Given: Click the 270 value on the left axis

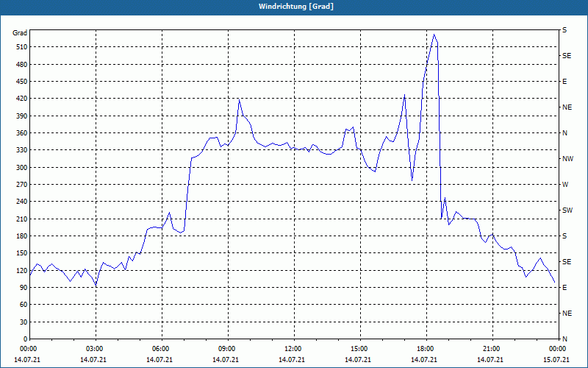Looking at the screenshot, I should (x=21, y=185).
